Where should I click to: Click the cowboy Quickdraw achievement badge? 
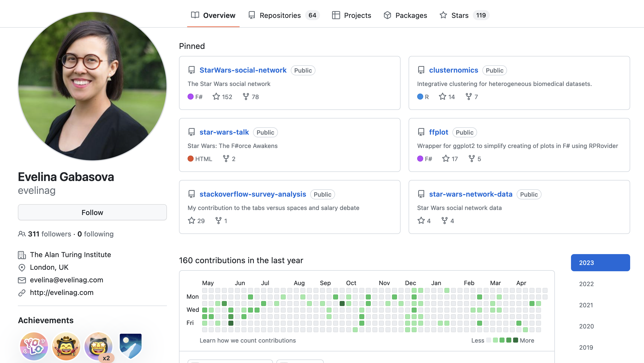[66, 347]
